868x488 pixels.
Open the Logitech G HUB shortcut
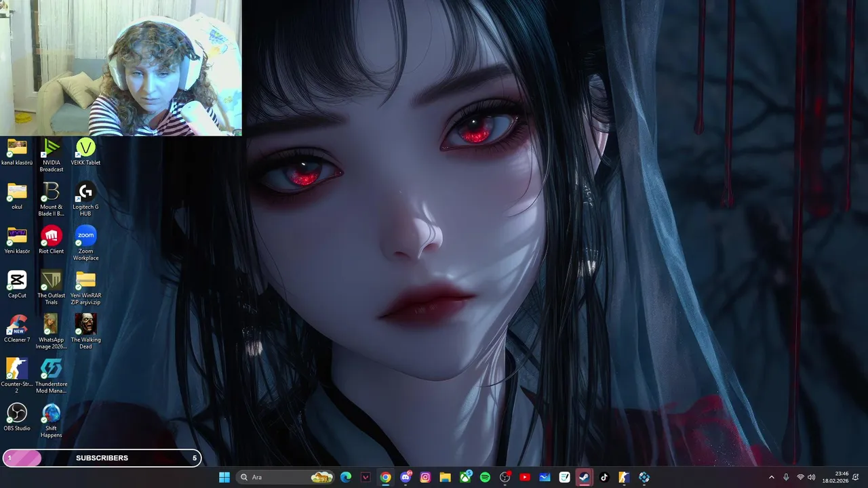tap(85, 199)
